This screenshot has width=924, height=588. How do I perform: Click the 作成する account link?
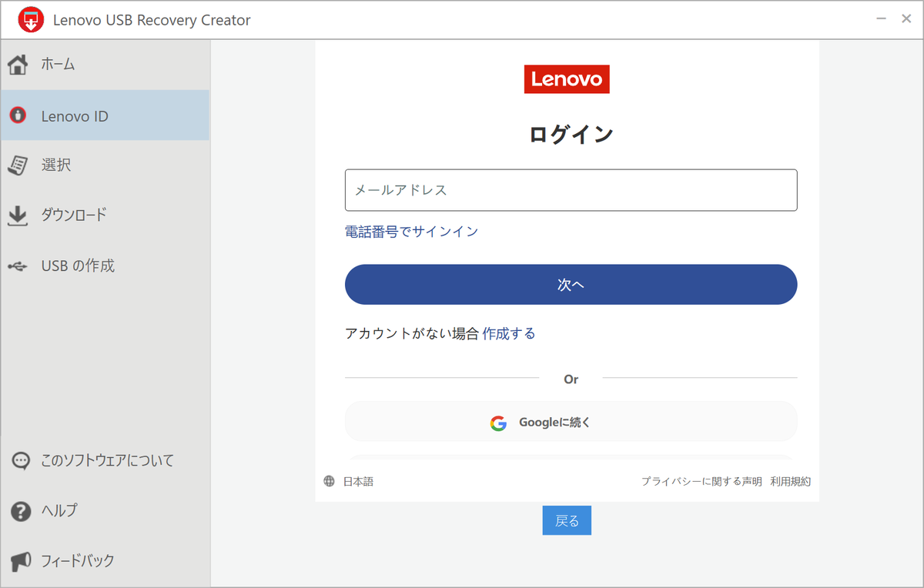pyautogui.click(x=509, y=333)
